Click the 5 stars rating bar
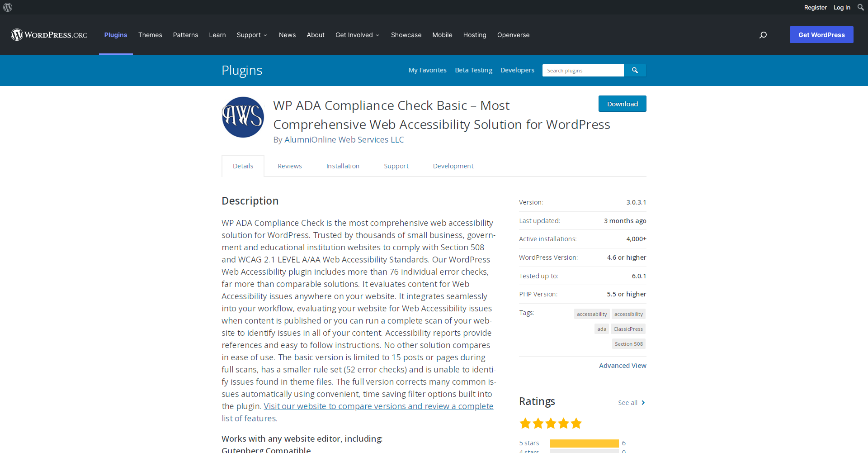The image size is (868, 453). pyautogui.click(x=584, y=443)
